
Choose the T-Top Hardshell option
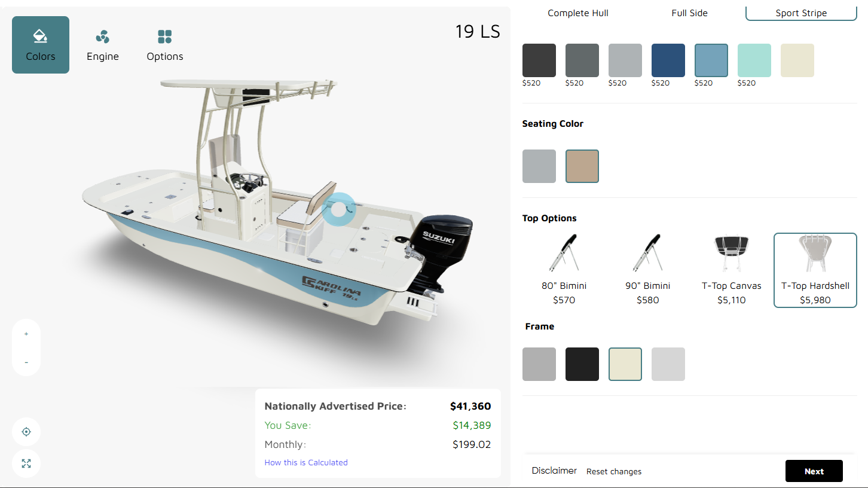coord(815,270)
